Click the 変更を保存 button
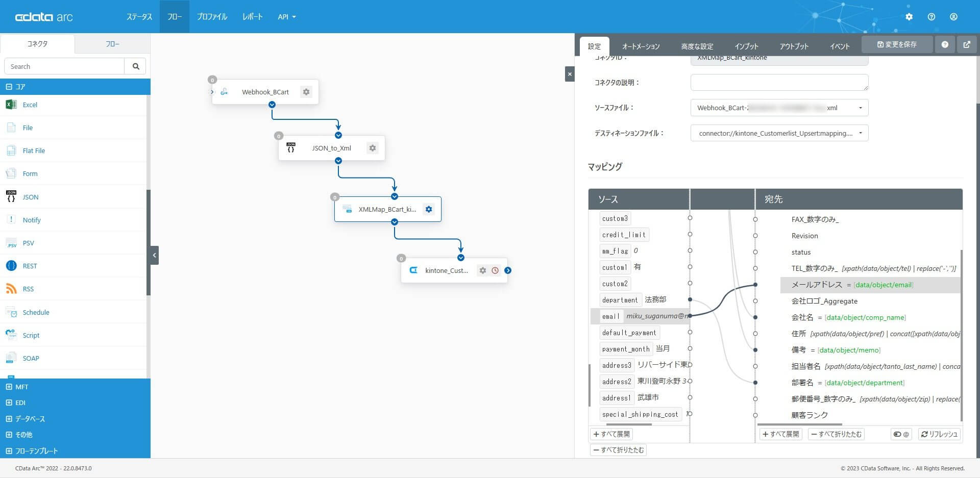This screenshot has width=980, height=478. (897, 44)
